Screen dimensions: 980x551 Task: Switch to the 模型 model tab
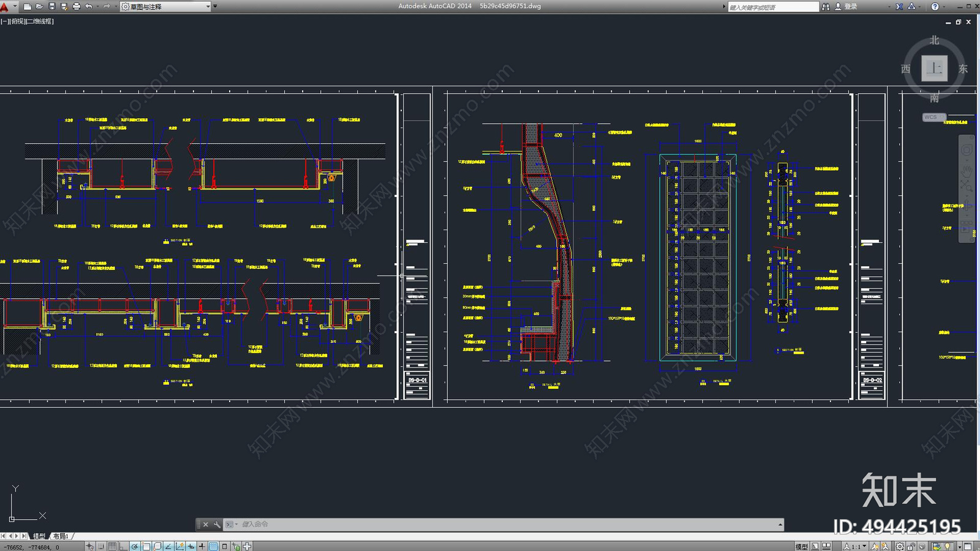pyautogui.click(x=39, y=536)
